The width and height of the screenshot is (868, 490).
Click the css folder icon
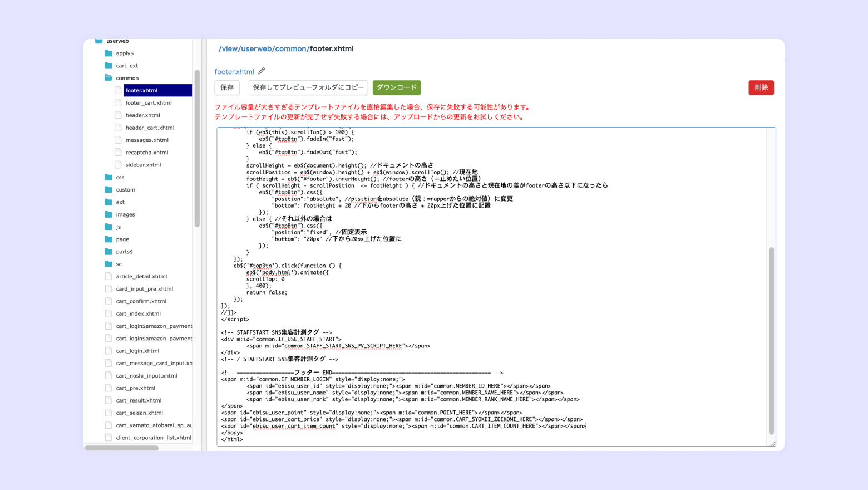[x=108, y=177]
